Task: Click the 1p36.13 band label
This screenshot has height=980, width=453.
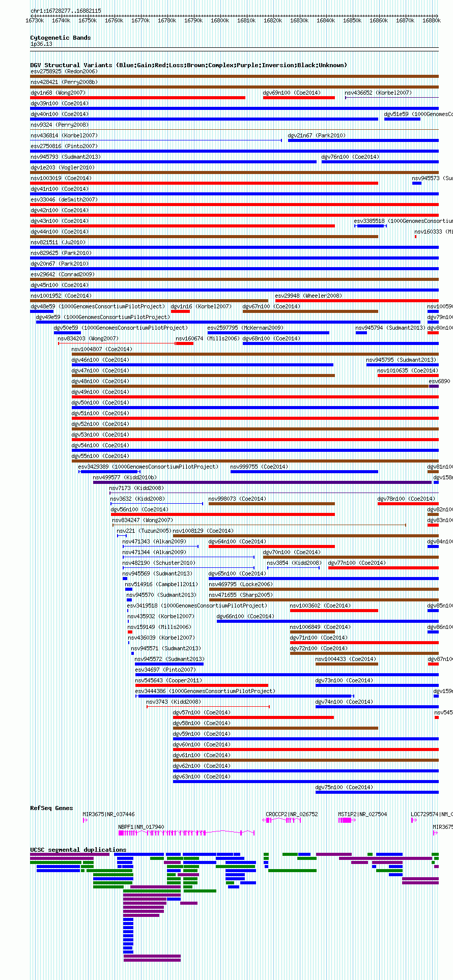Action: tap(41, 44)
